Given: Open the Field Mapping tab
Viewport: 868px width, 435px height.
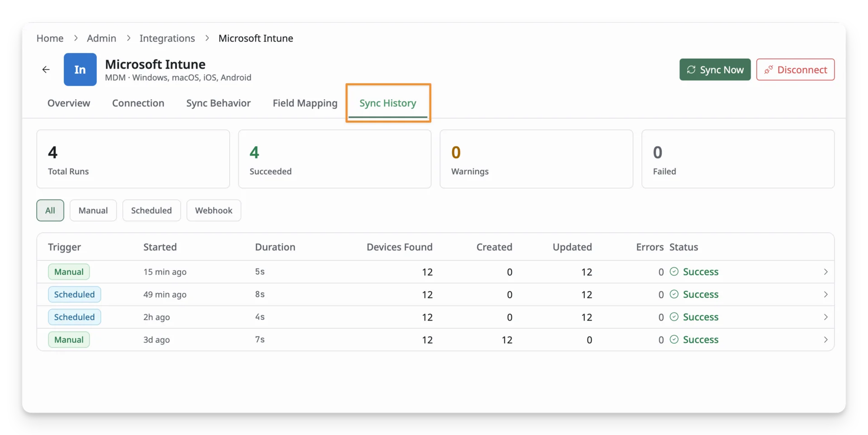Looking at the screenshot, I should coord(305,103).
